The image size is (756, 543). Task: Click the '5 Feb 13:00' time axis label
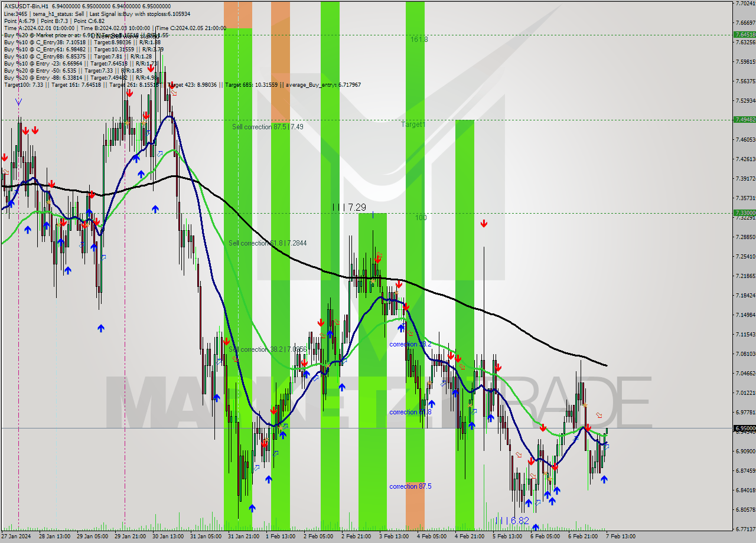point(507,537)
